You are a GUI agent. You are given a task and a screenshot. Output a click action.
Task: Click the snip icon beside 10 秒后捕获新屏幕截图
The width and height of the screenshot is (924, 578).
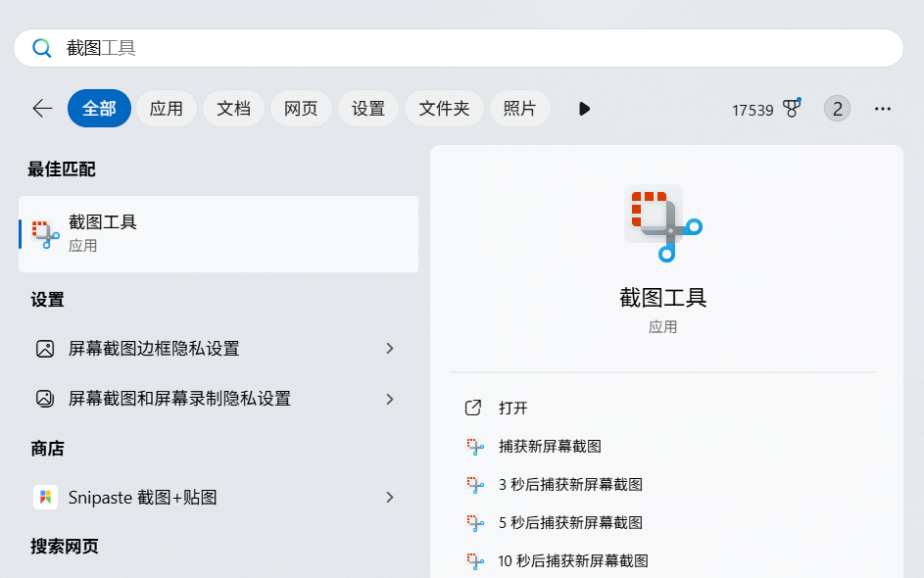(x=475, y=561)
